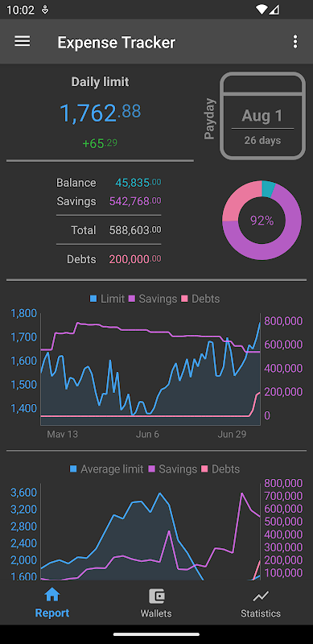Tap the Debts value 200,000.00
The width and height of the screenshot is (313, 644).
pyautogui.click(x=135, y=259)
